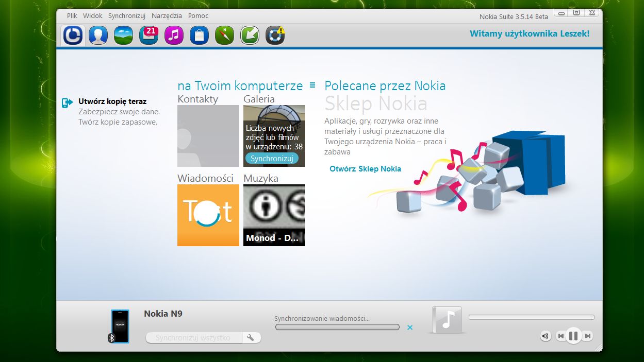Open the Nokia Suite home view icon
This screenshot has width=644, height=362.
(73, 35)
